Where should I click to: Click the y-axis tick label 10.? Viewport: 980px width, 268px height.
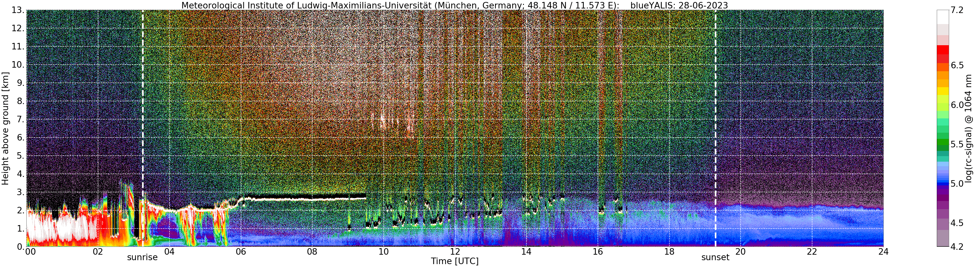pos(18,65)
